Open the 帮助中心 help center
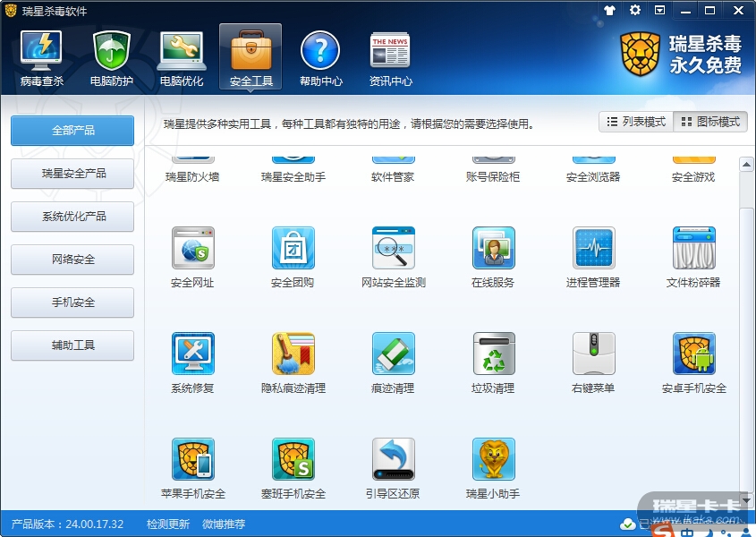The height and width of the screenshot is (537, 756). (x=320, y=58)
